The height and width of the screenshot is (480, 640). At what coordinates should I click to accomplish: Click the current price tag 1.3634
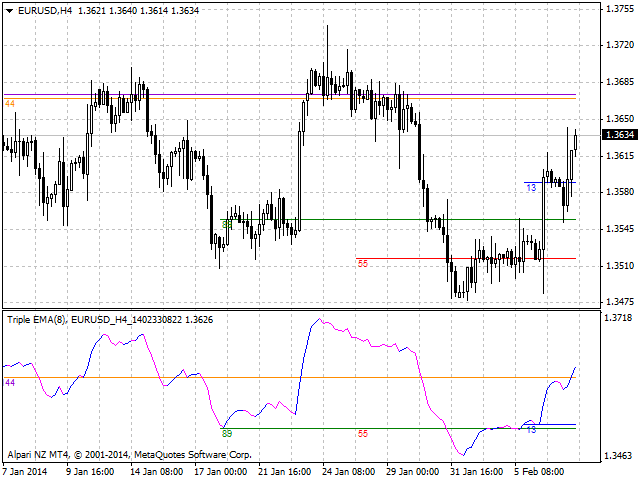point(620,135)
